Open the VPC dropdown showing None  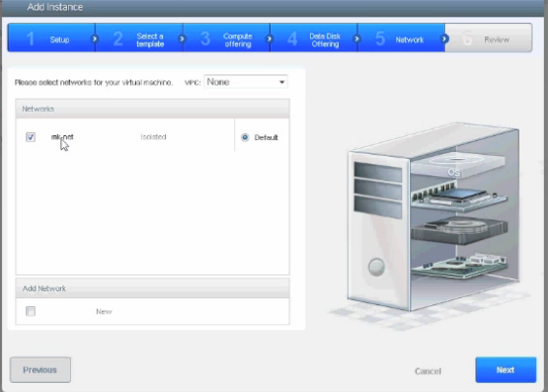(245, 82)
